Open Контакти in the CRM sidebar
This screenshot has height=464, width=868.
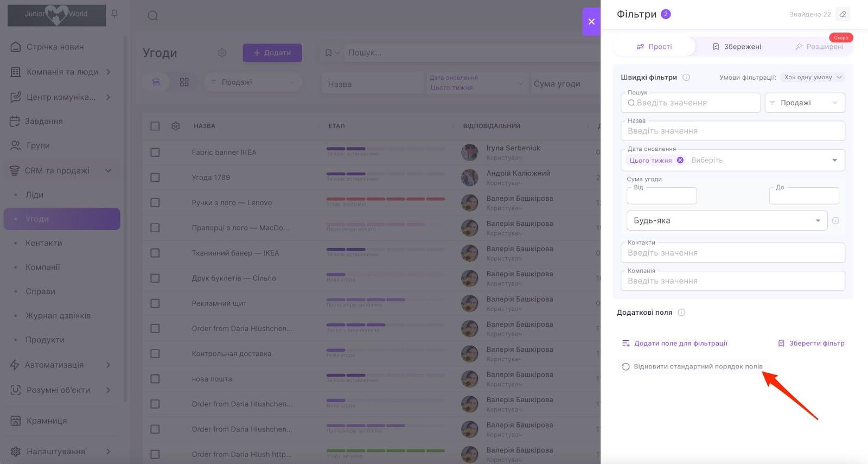44,243
